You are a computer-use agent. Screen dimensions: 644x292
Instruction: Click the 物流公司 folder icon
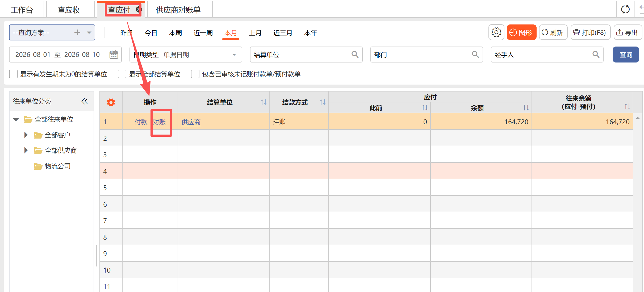coord(38,166)
